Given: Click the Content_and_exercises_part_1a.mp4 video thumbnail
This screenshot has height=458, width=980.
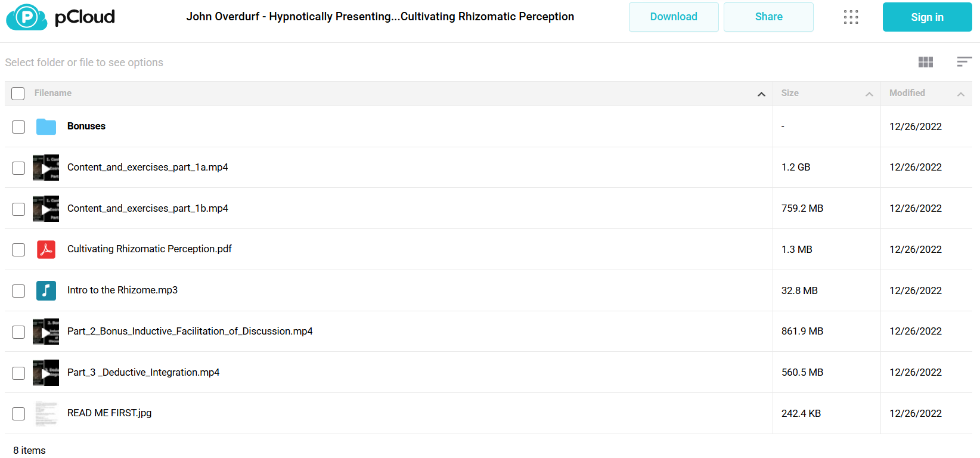Looking at the screenshot, I should click(x=46, y=168).
